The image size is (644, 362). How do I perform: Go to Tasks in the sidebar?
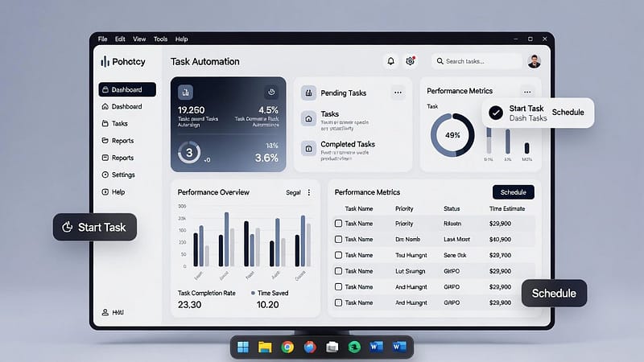[114, 124]
